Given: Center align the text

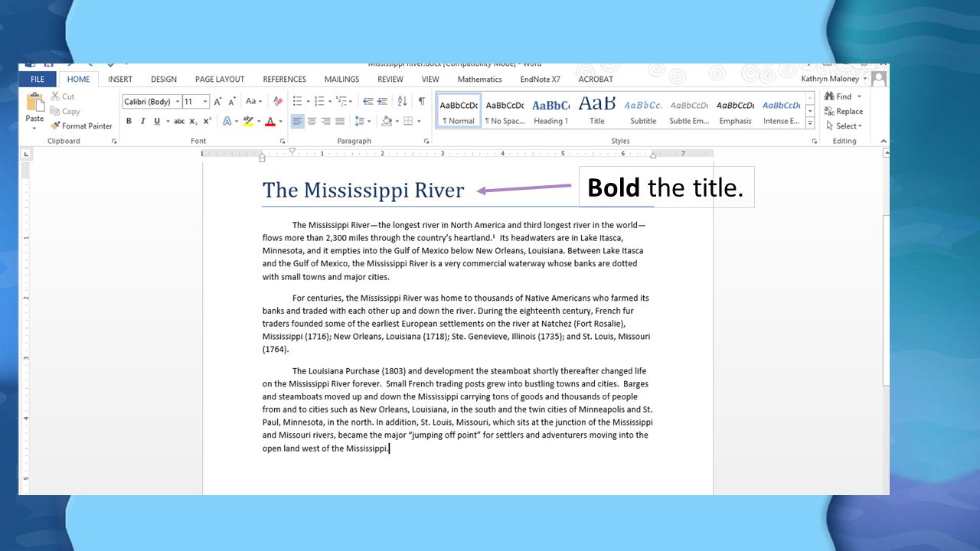Looking at the screenshot, I should (x=312, y=121).
